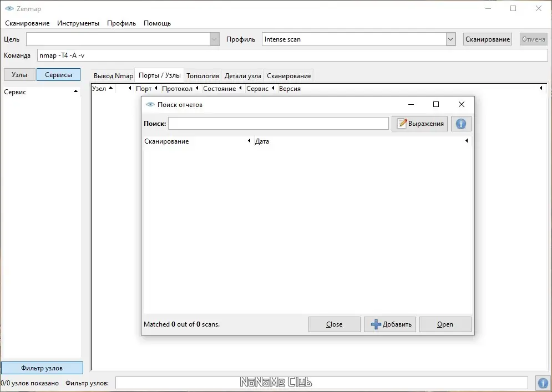552x392 pixels.
Task: Sort the Сервис list header in left panel
Action: tap(41, 92)
